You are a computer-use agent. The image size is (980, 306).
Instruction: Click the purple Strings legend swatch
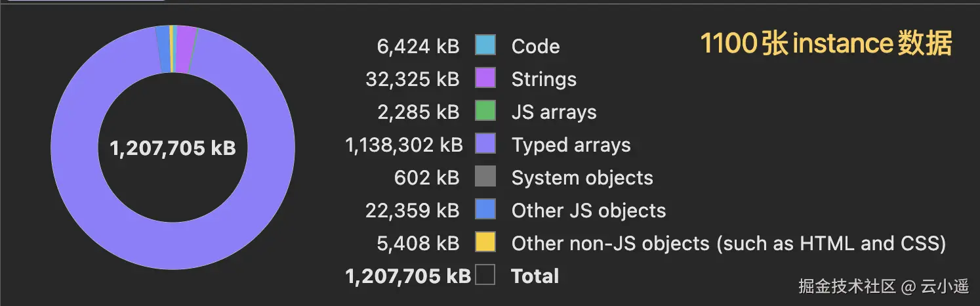tap(485, 79)
